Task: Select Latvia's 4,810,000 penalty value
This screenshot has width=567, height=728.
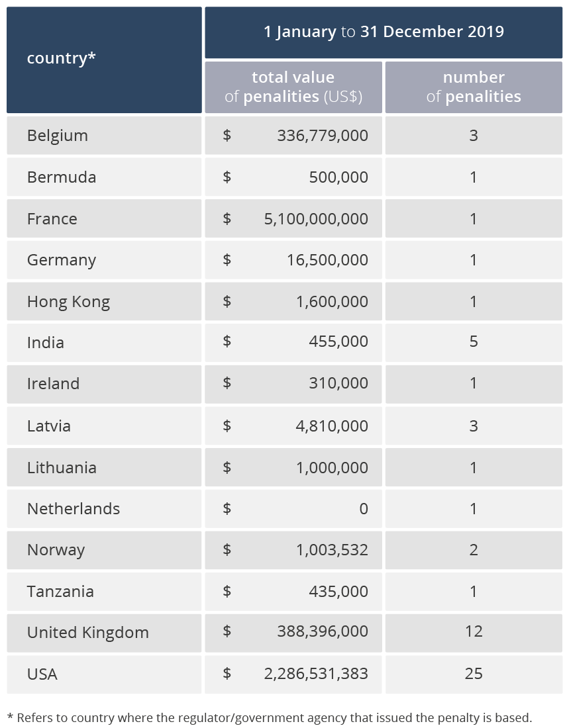Action: [332, 426]
